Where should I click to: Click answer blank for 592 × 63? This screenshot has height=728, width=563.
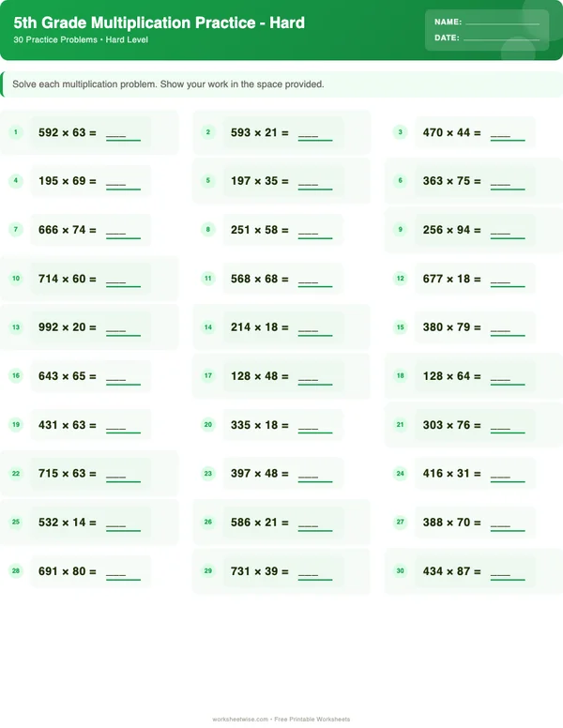coord(123,136)
